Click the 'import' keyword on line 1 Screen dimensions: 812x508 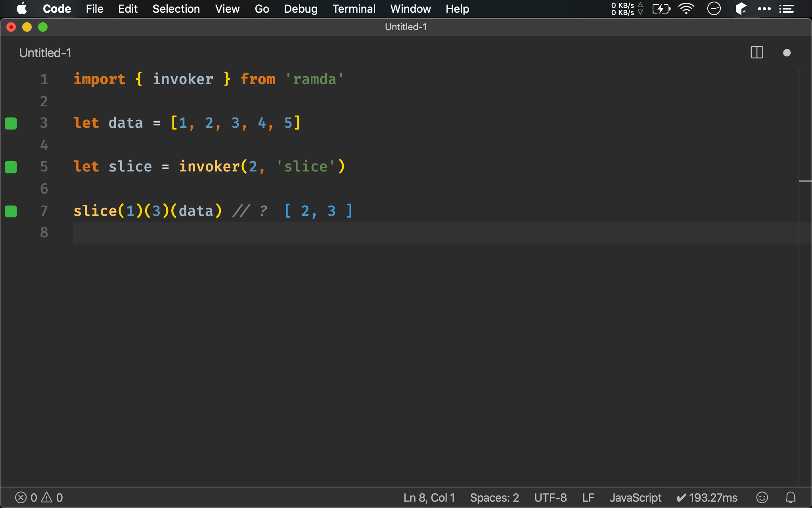click(x=100, y=79)
